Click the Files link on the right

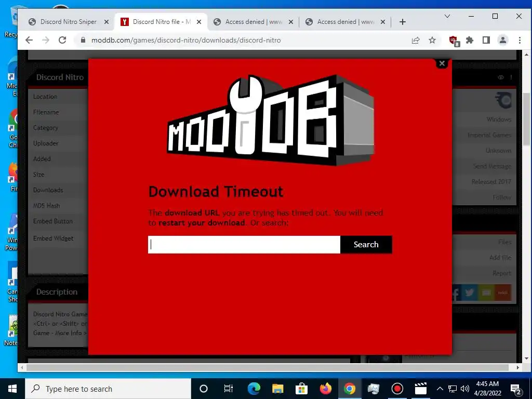[x=504, y=242]
